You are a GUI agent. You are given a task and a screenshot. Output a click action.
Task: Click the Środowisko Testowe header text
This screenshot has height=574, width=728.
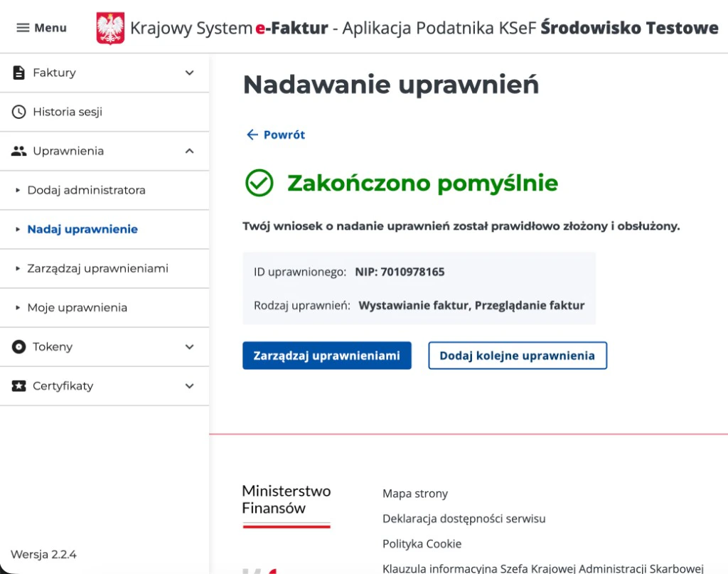pyautogui.click(x=630, y=28)
